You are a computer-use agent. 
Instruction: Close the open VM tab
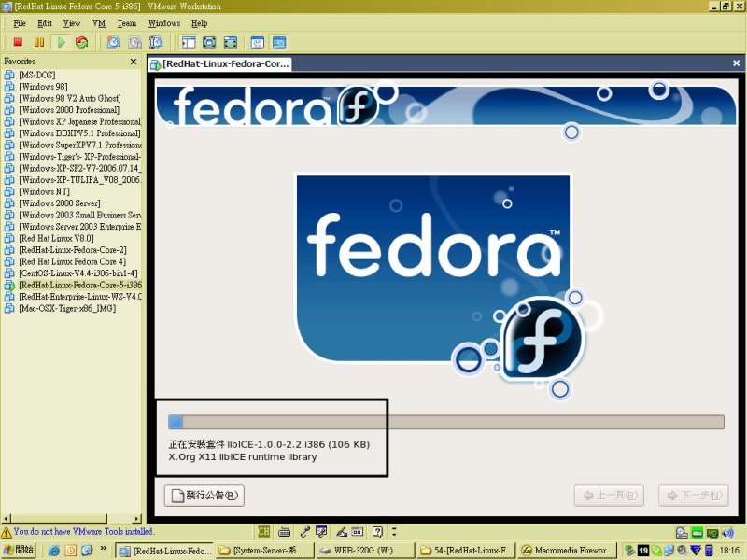[x=736, y=63]
